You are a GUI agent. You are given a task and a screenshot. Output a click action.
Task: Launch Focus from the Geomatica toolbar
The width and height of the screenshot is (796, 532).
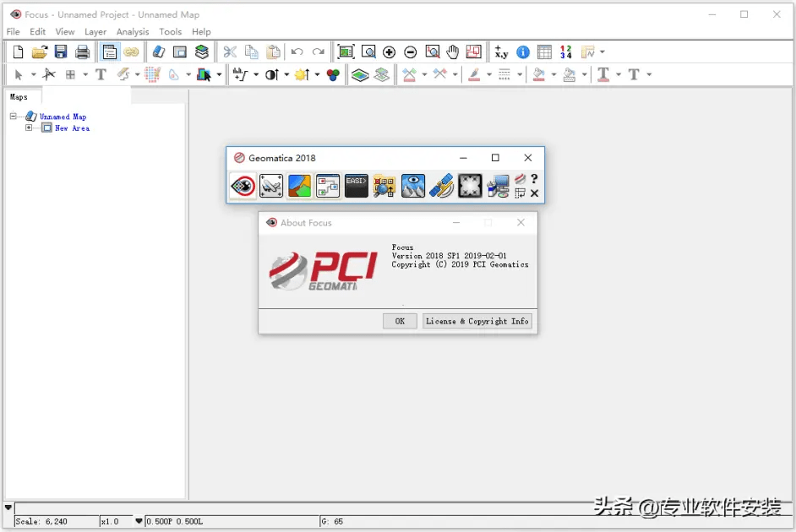point(243,186)
